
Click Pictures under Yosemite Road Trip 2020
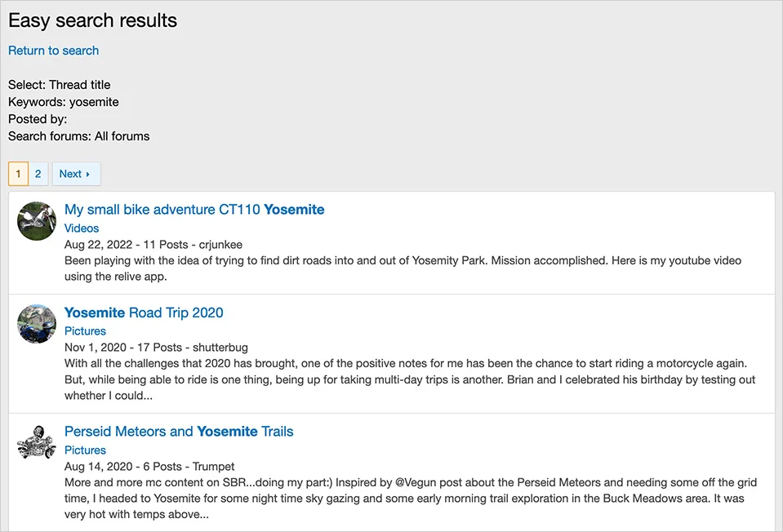click(x=85, y=331)
